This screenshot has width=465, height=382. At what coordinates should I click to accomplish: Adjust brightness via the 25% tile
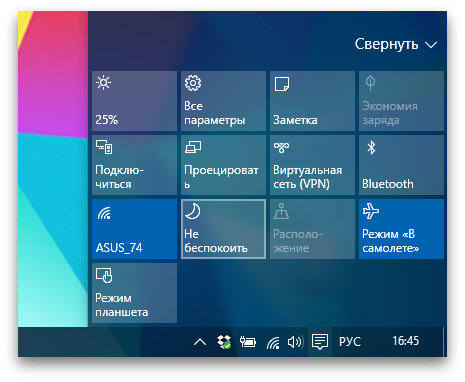click(134, 101)
